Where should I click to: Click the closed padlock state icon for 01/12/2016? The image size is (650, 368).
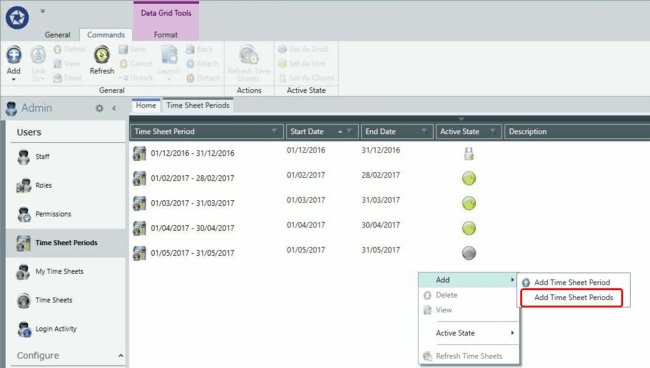(469, 154)
